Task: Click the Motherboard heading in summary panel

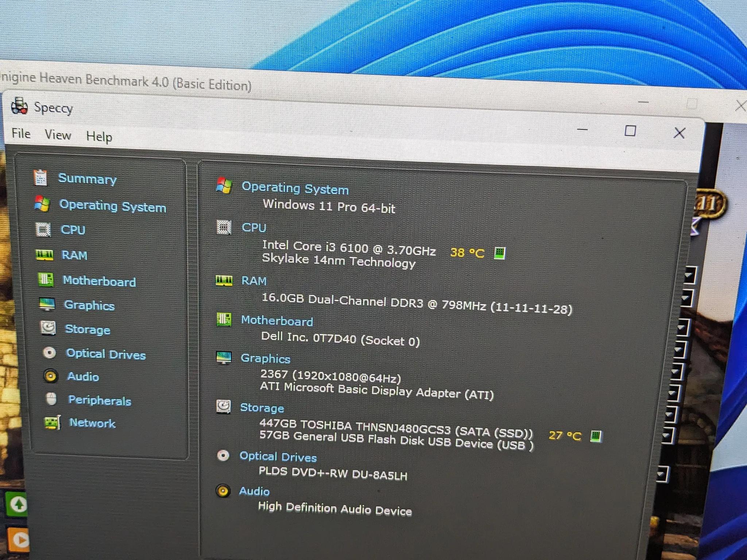Action: [x=277, y=321]
